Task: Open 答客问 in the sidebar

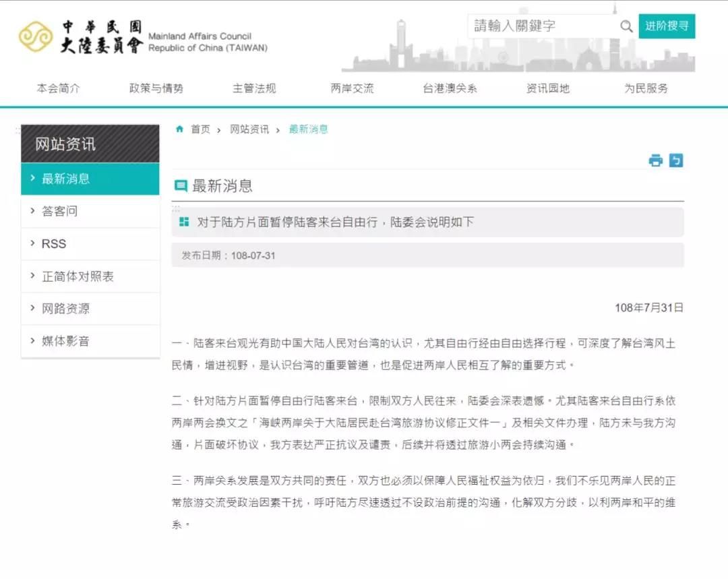Action: 90,211
